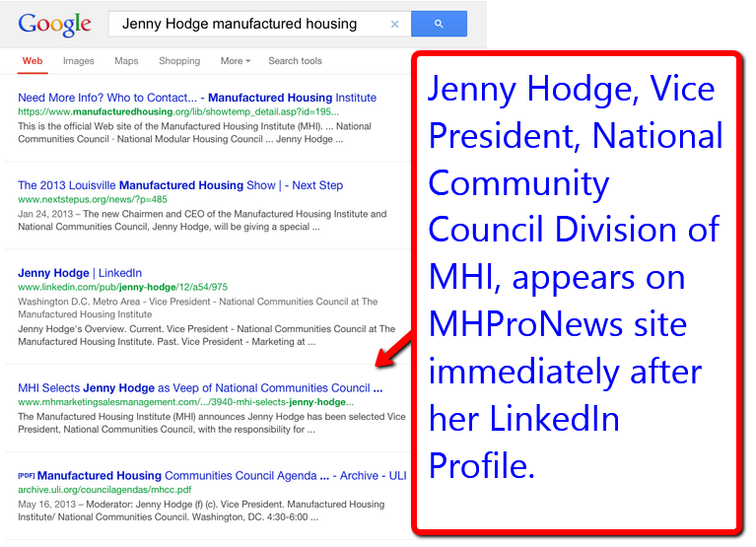This screenshot has width=756, height=547.
Task: Open 'MHI Selects Jenny Hodge as Veep' result
Action: click(x=200, y=388)
